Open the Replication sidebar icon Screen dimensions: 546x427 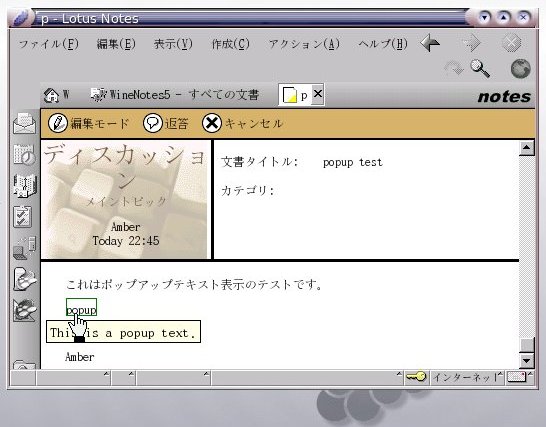coord(24,248)
